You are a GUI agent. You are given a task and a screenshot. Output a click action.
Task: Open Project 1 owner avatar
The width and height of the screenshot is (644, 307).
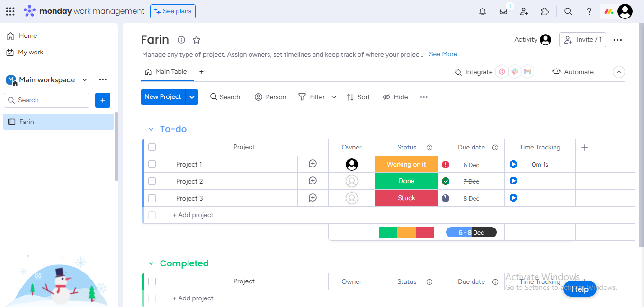[x=352, y=164]
